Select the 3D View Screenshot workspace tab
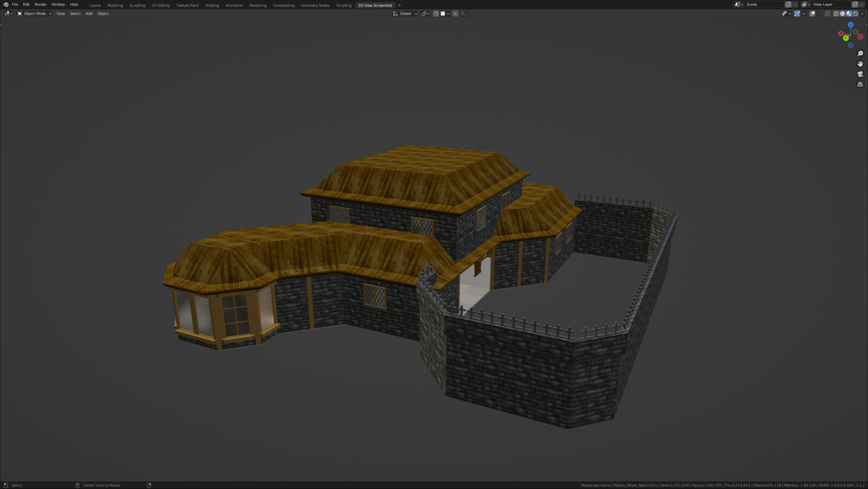 tap(375, 5)
